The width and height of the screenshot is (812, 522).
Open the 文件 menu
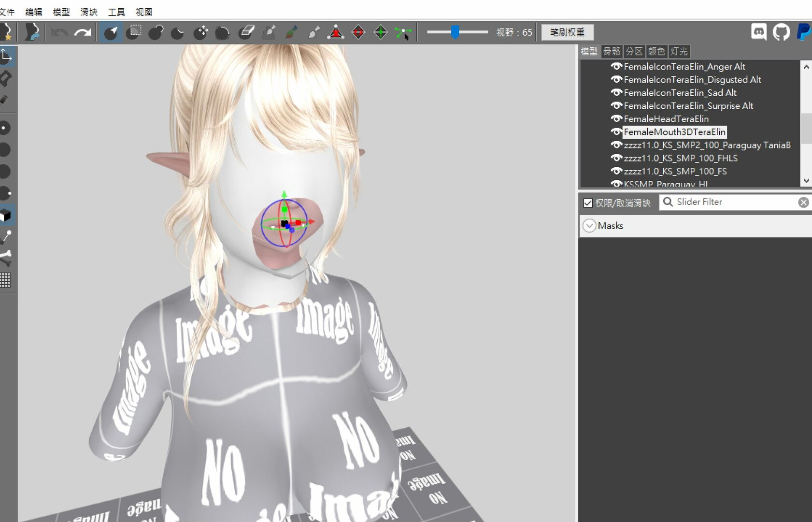click(7, 12)
